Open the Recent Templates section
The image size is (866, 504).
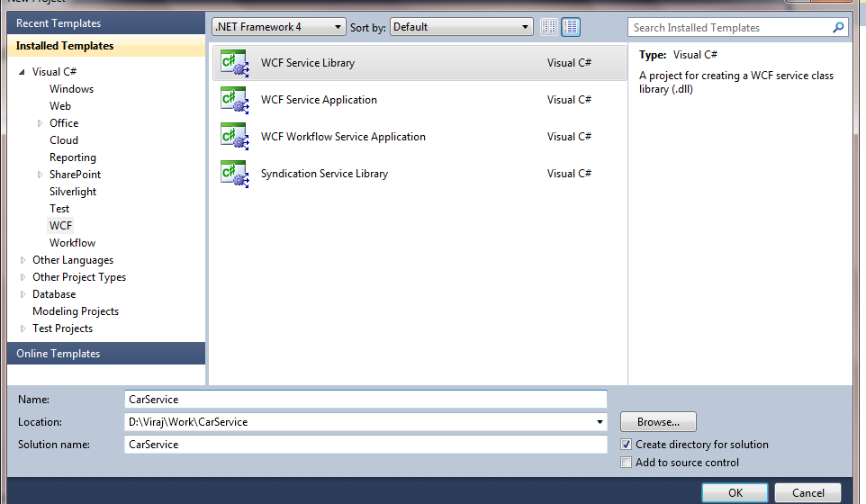coord(106,23)
